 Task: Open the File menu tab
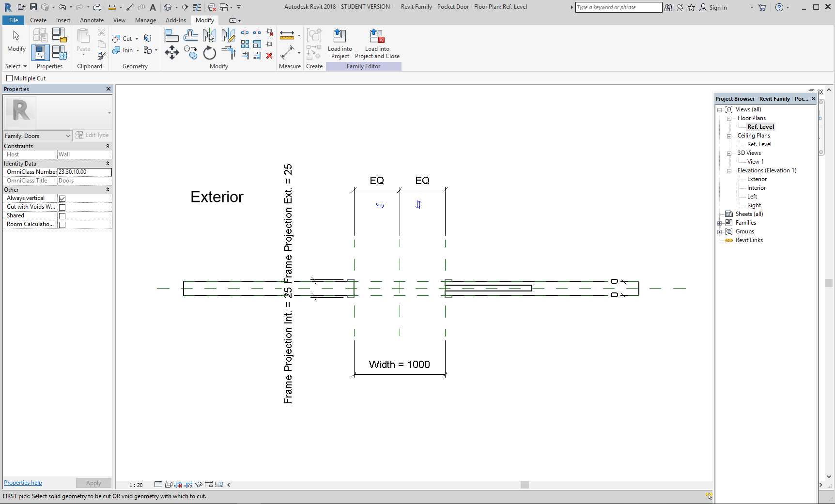[14, 20]
